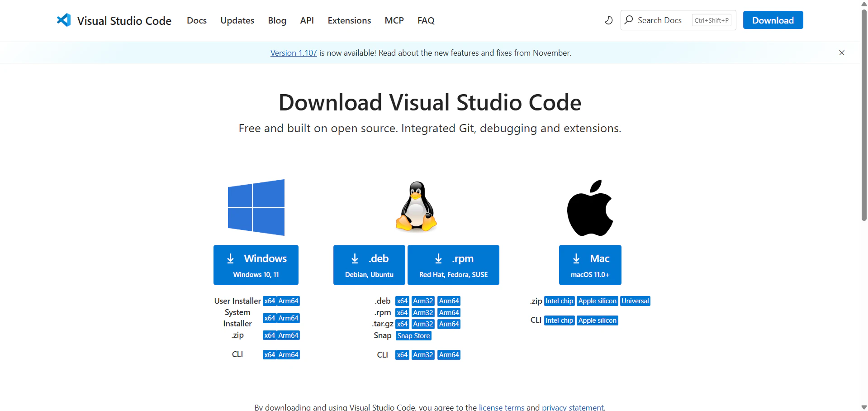Screen dimensions: 868x411
Task: Pick Linux .rpm x64 package
Action: point(402,313)
